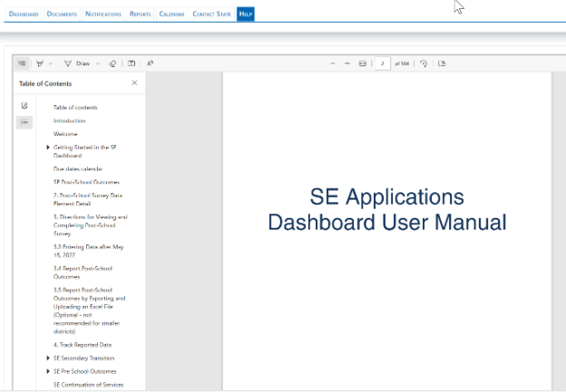Switch to the Calendar tab
This screenshot has width=566, height=392.
pyautogui.click(x=171, y=15)
